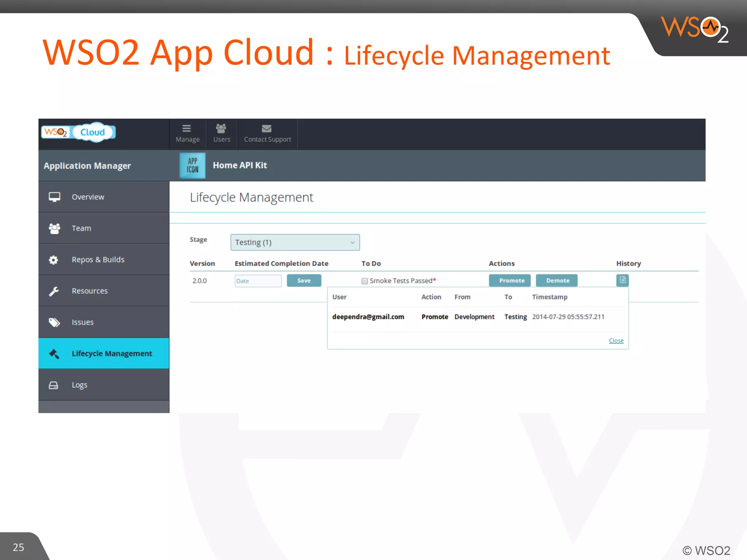The image size is (747, 560).
Task: Open the Overview sidebar label
Action: (x=88, y=197)
